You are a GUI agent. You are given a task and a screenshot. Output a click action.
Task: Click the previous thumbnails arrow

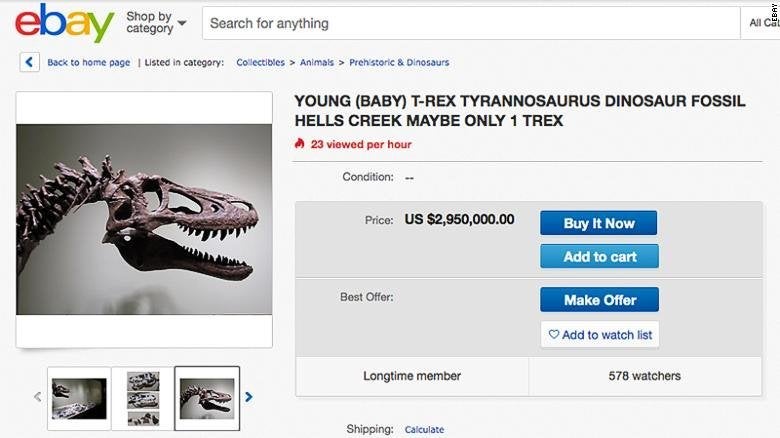pos(38,397)
